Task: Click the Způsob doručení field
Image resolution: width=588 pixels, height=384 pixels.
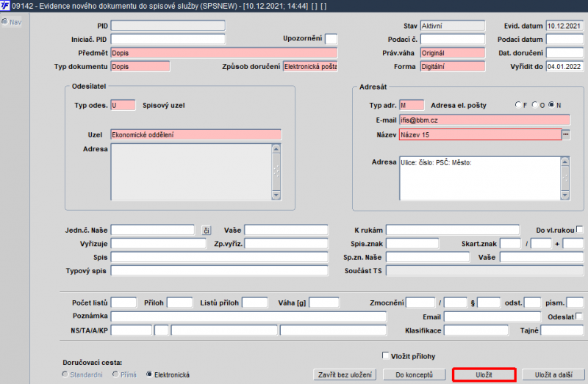Action: coord(310,66)
